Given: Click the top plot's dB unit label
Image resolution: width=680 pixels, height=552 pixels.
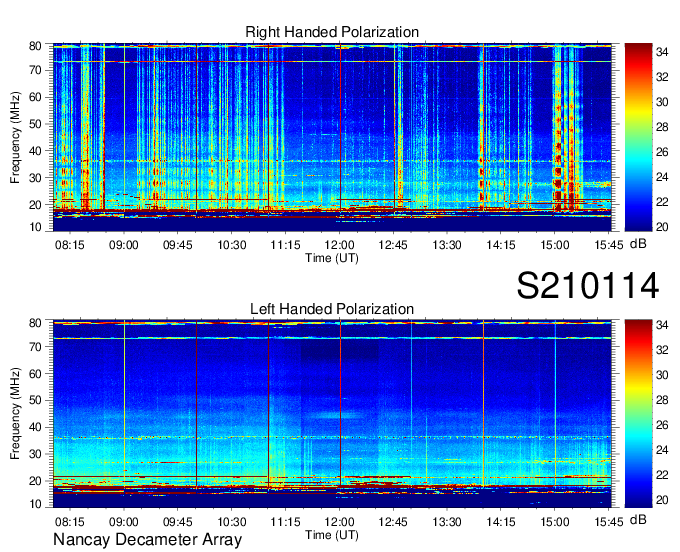Looking at the screenshot, I should pyautogui.click(x=638, y=244).
